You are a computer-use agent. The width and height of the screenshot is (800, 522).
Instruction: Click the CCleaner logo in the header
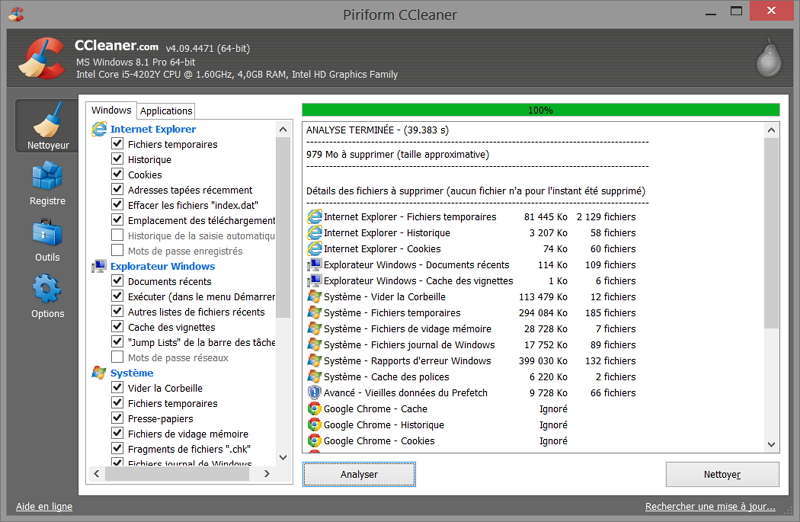tap(41, 58)
